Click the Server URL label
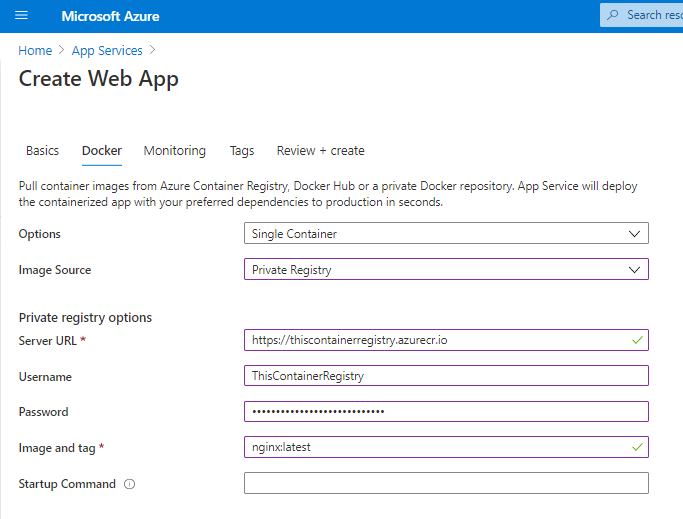683x519 pixels. click(47, 341)
